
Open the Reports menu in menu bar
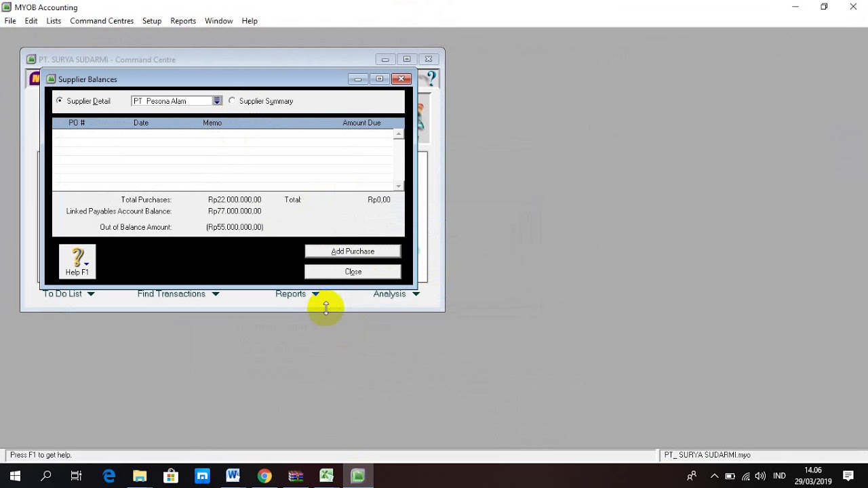click(183, 21)
